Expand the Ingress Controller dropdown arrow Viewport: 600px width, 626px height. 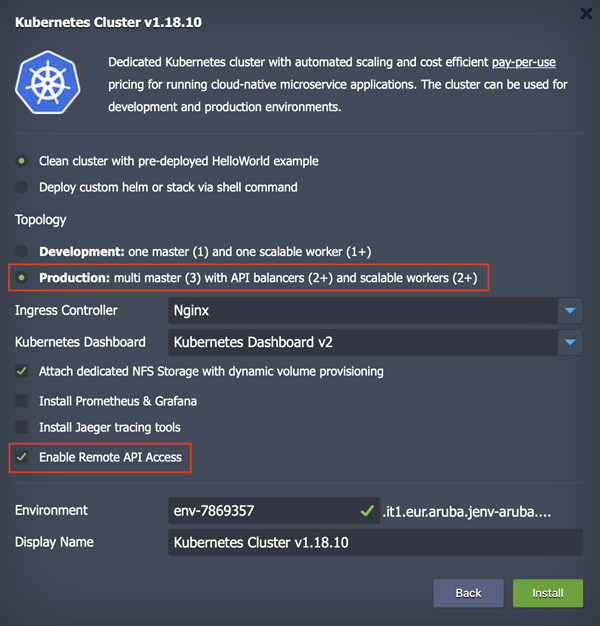click(570, 311)
